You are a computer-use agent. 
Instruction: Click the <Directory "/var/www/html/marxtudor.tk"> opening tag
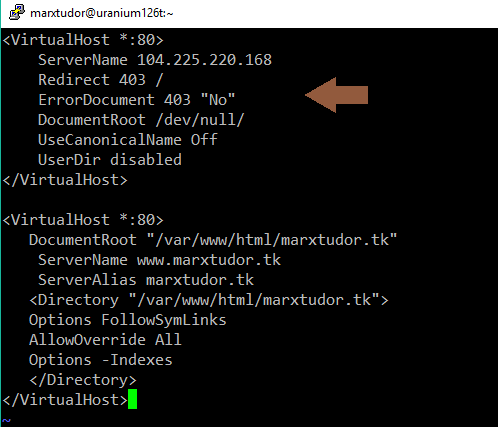(x=209, y=300)
